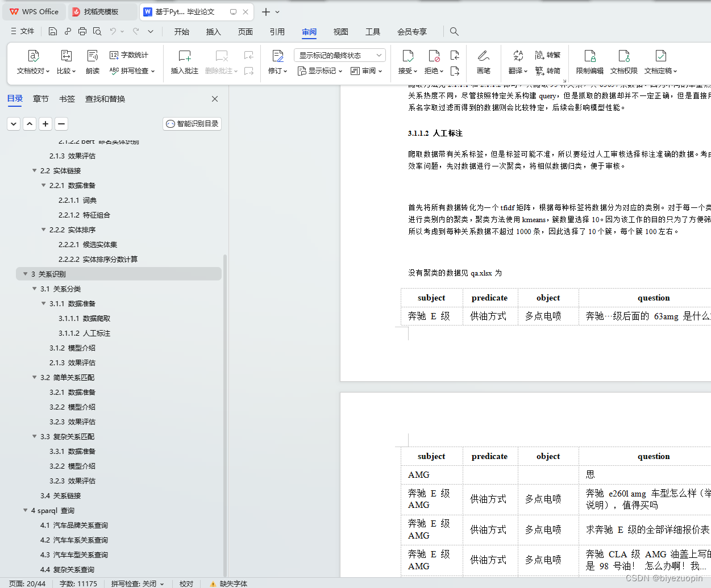Click 缺失字体 warning in status bar
Screen dimensions: 711x588
228,583
